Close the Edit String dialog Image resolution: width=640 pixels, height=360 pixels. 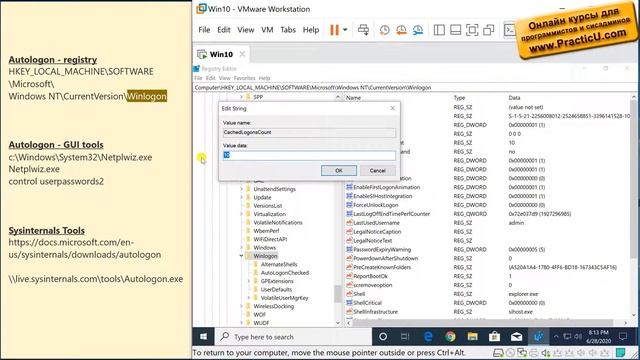click(x=393, y=109)
